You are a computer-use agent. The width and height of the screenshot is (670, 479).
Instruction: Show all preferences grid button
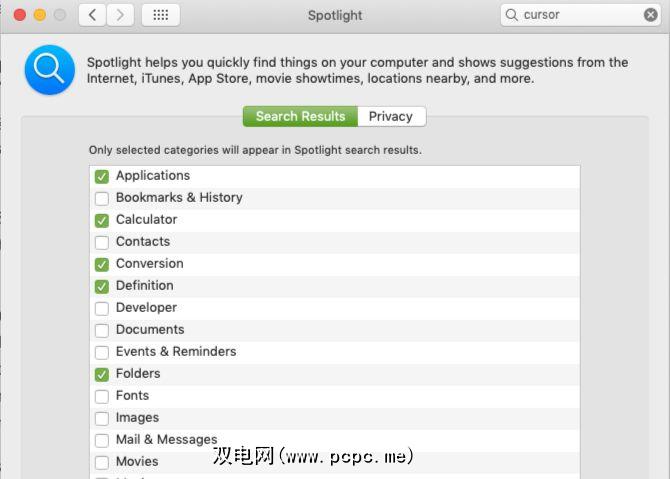(161, 15)
